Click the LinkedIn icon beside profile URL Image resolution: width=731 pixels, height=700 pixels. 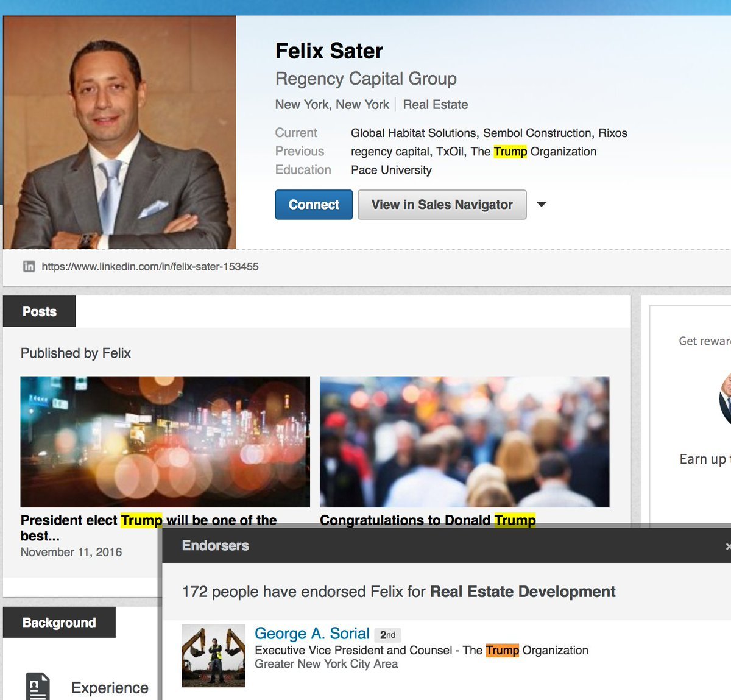pyautogui.click(x=29, y=266)
